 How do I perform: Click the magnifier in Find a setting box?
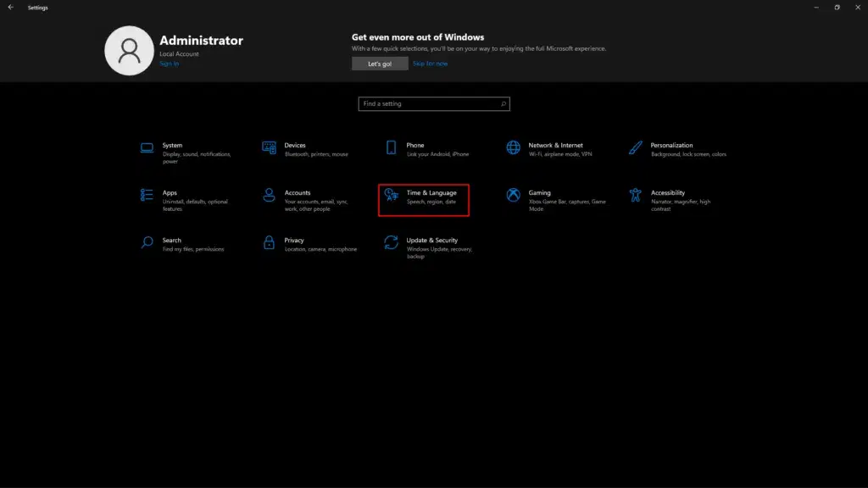pos(504,104)
